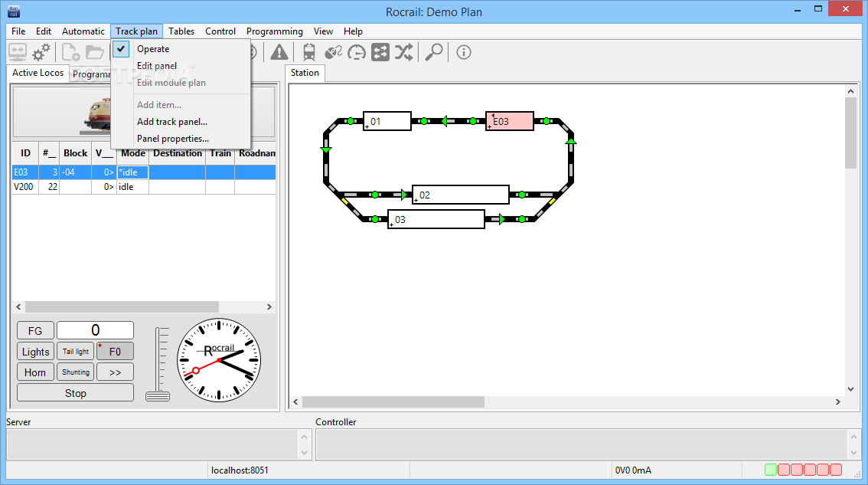Click the green sensor dot right of block 01
This screenshot has height=485, width=868.
point(424,121)
